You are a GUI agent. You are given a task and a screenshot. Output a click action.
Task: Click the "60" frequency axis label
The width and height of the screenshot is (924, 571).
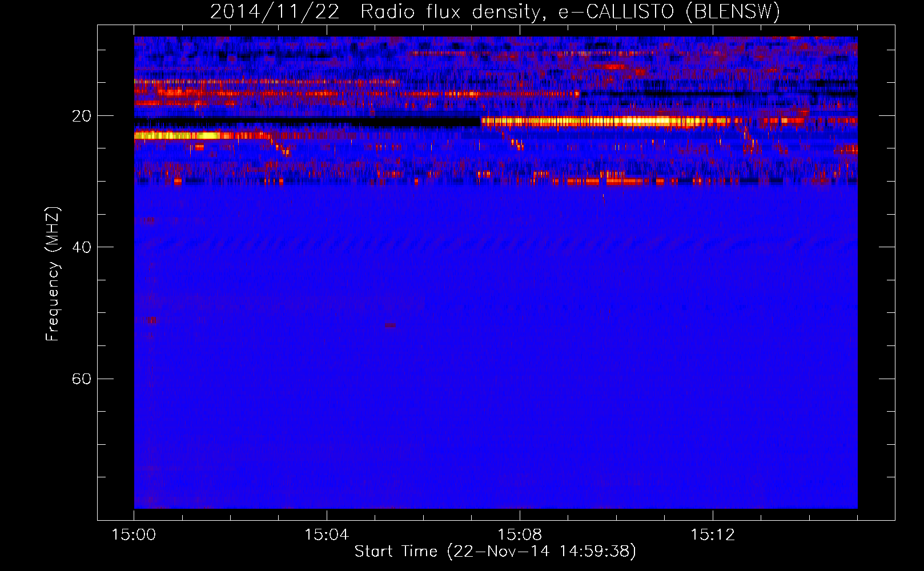point(81,379)
